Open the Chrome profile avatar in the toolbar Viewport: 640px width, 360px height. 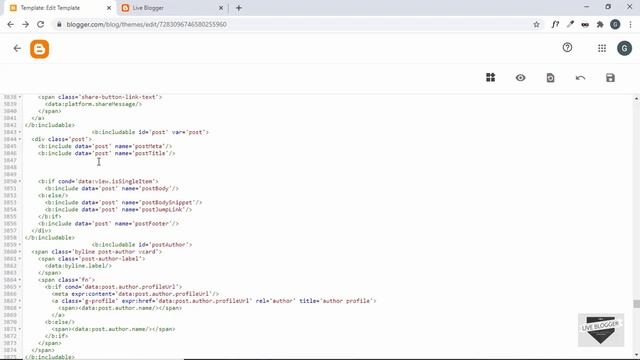coord(615,24)
